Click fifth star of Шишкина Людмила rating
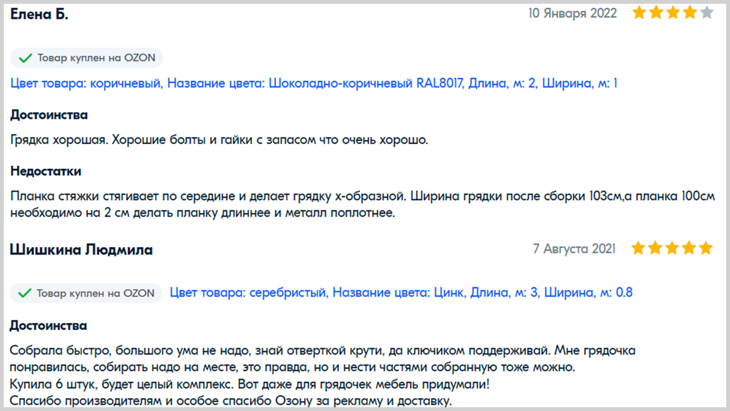730x411 pixels. pyautogui.click(x=705, y=248)
